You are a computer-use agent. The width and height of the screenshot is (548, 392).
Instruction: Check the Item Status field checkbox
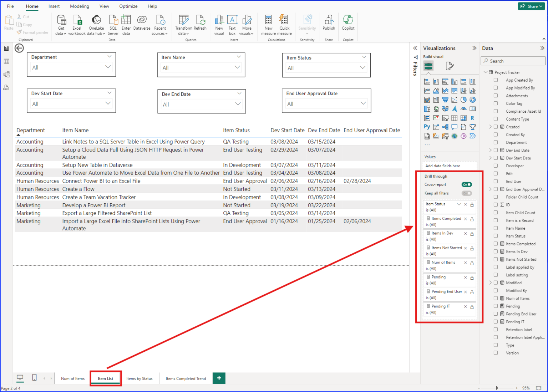pos(496,236)
